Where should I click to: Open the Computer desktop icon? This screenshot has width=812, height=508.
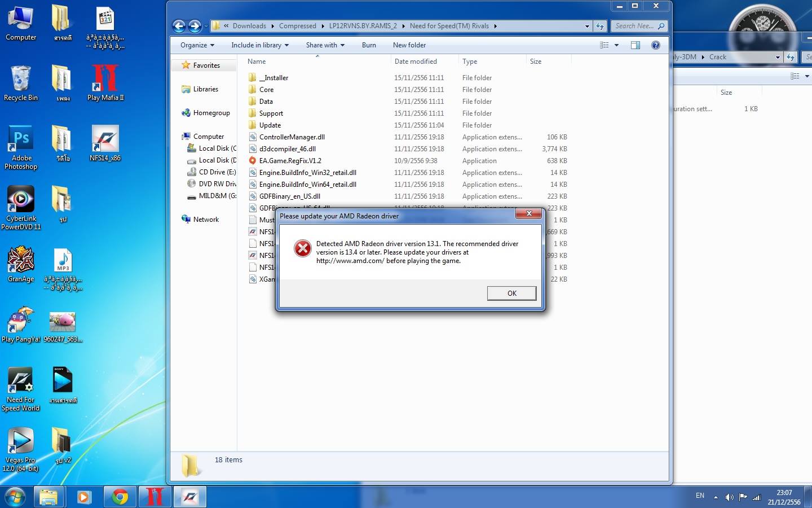click(20, 23)
